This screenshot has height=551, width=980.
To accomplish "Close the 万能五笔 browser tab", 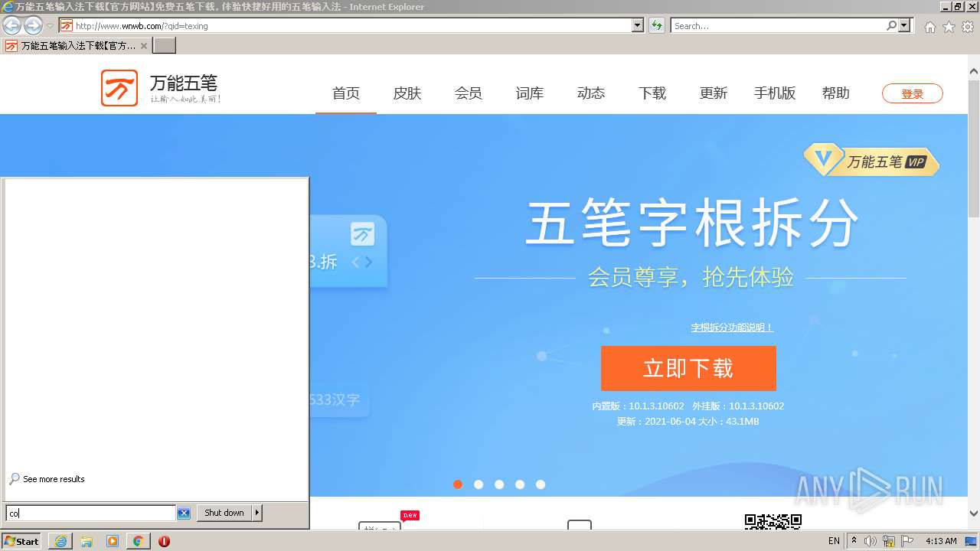I will pyautogui.click(x=143, y=46).
